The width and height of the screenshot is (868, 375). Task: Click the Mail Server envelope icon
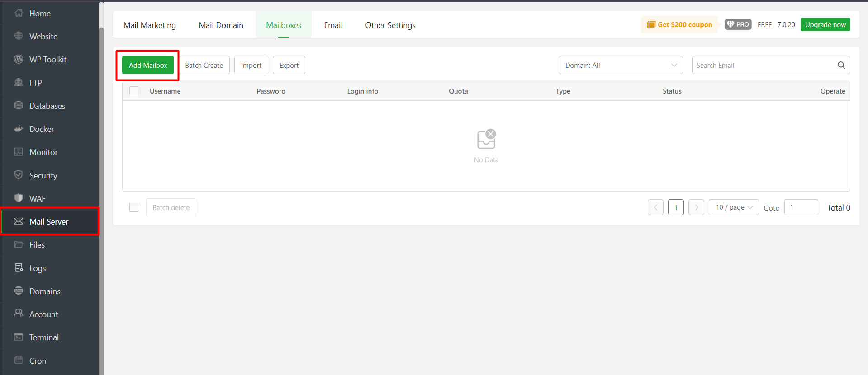click(19, 221)
